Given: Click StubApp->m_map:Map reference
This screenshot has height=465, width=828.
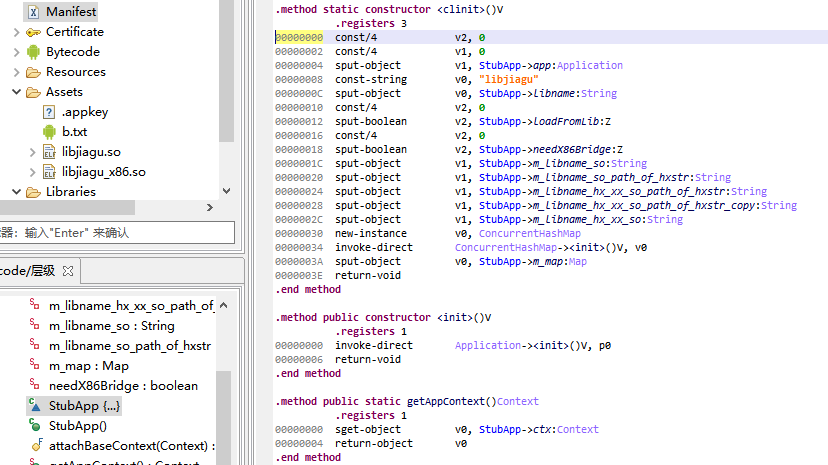Looking at the screenshot, I should [533, 261].
